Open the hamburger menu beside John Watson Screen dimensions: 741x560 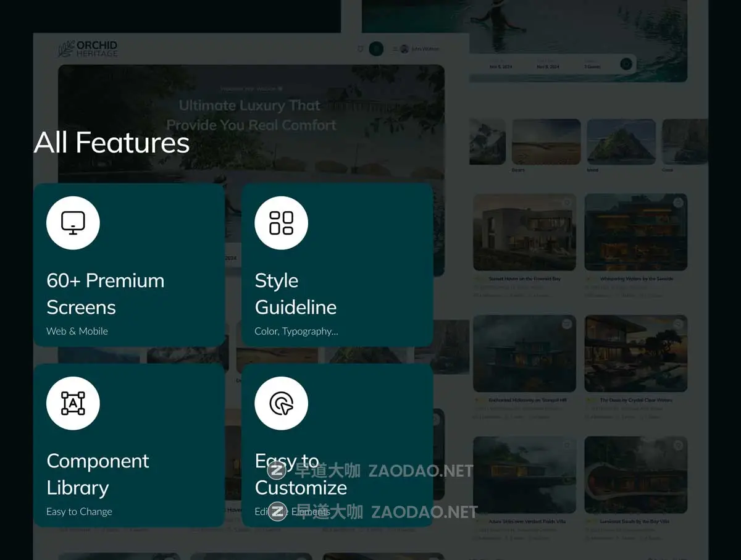395,49
